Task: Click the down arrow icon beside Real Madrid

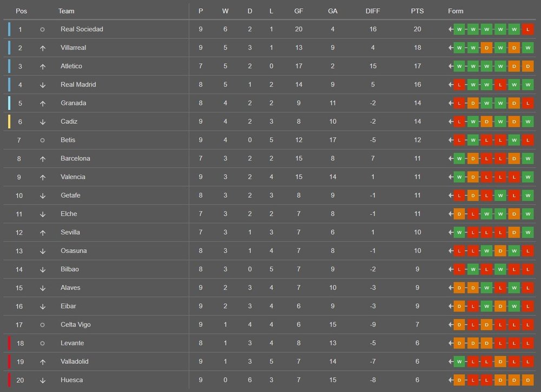Action: click(x=42, y=85)
